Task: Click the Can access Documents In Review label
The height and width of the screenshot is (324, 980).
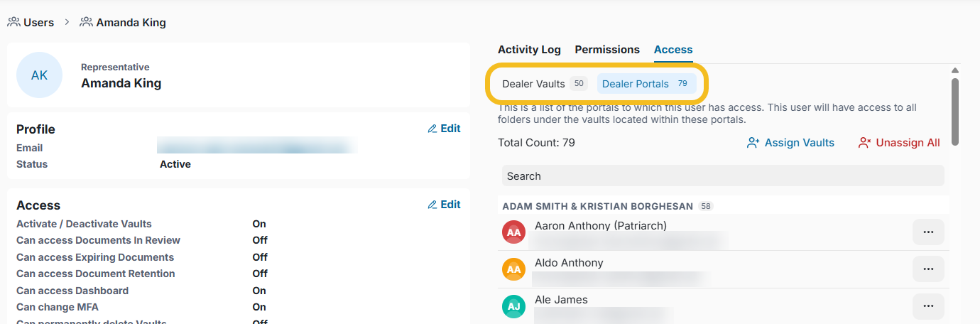Action: coord(98,240)
